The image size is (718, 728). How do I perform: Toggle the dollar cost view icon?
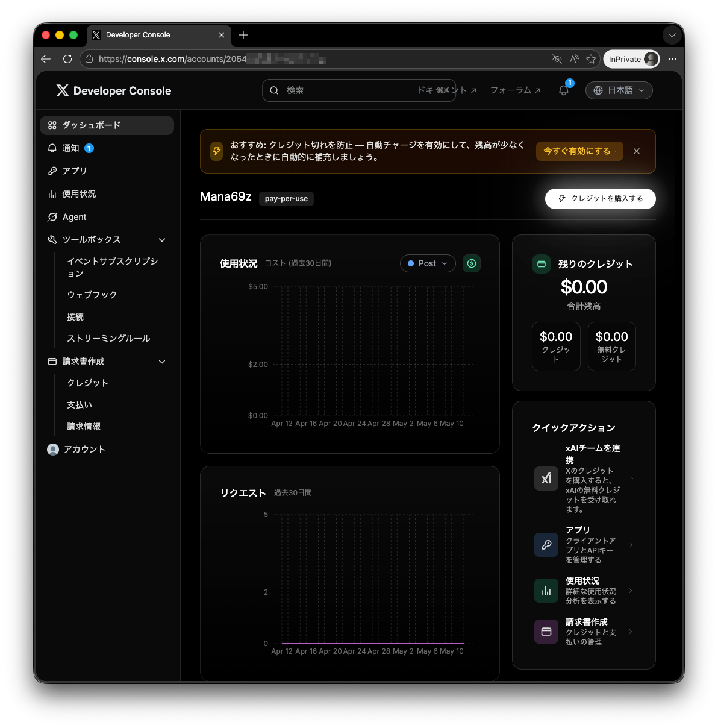(x=472, y=263)
